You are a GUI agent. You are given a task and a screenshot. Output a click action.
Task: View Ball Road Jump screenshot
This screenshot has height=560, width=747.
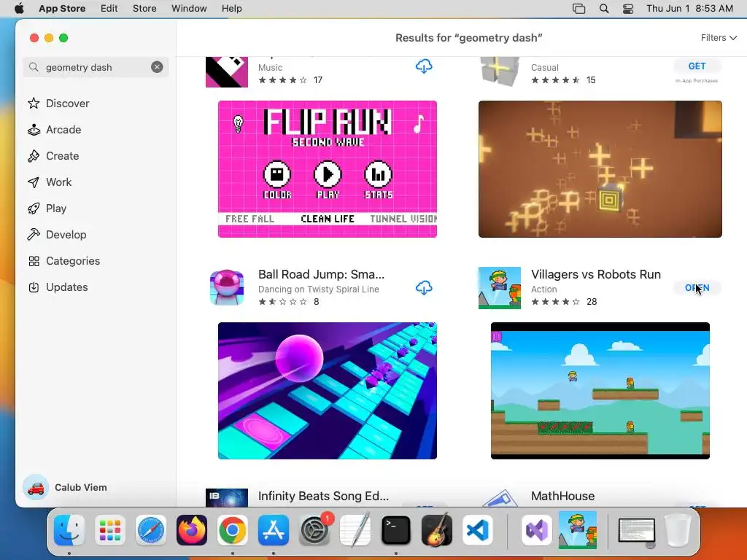[328, 391]
